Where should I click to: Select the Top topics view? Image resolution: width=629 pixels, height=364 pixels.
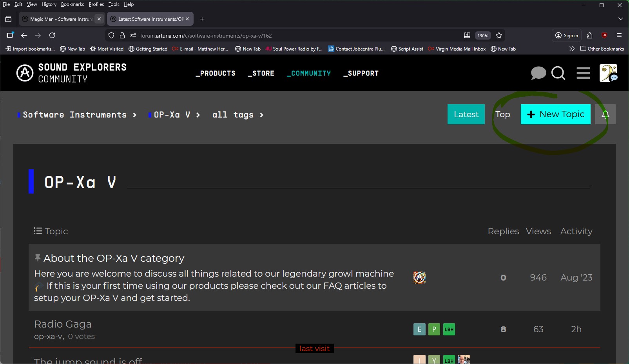tap(502, 114)
